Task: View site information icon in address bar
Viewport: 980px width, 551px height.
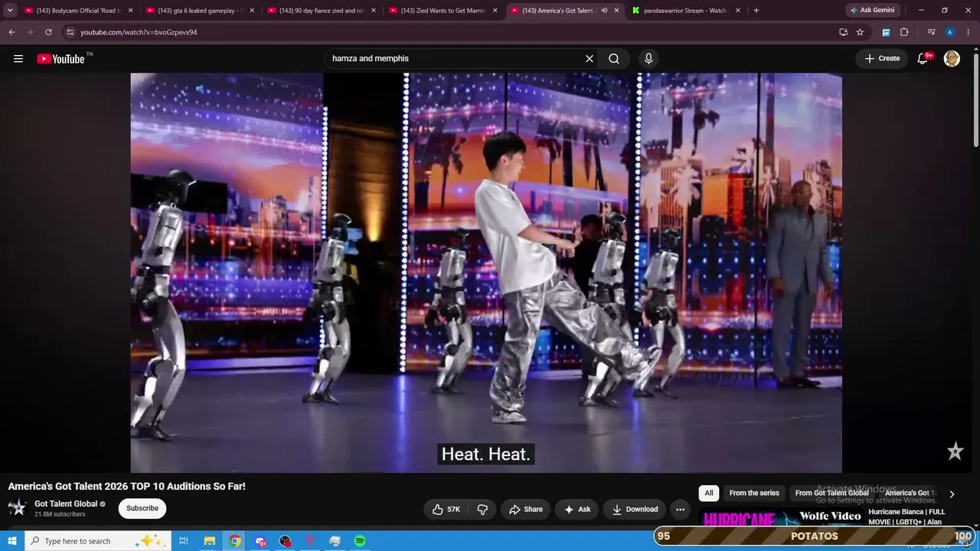Action: (x=70, y=32)
